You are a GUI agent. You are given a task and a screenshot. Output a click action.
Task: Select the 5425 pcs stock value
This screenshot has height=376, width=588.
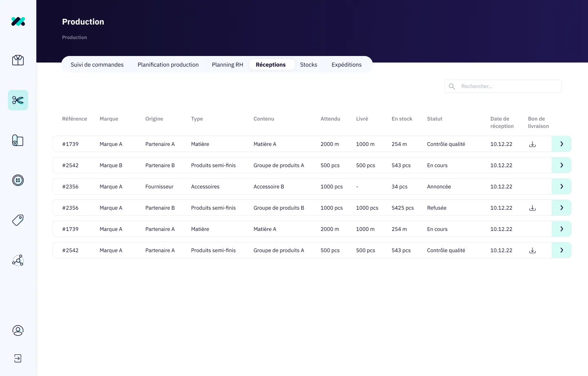click(403, 208)
